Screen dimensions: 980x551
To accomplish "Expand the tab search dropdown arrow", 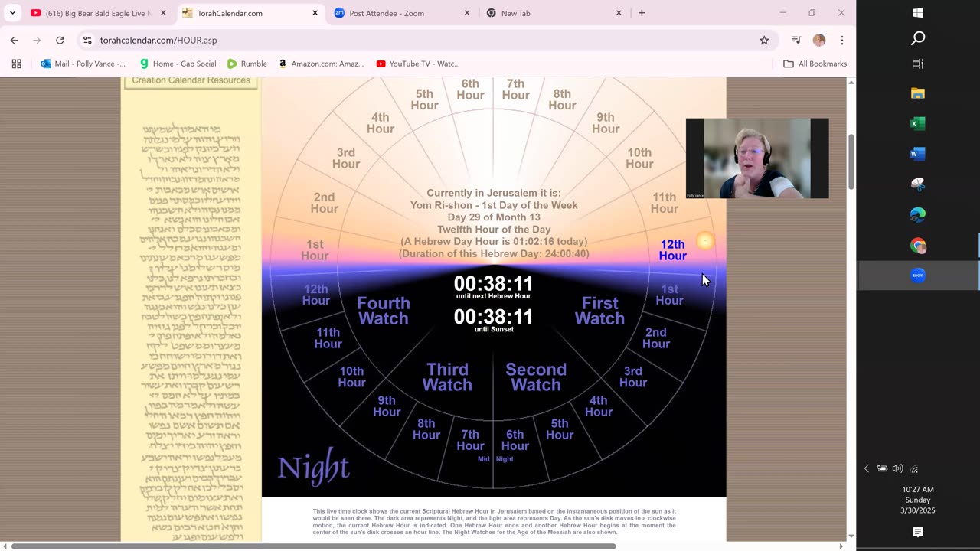I will [x=12, y=13].
